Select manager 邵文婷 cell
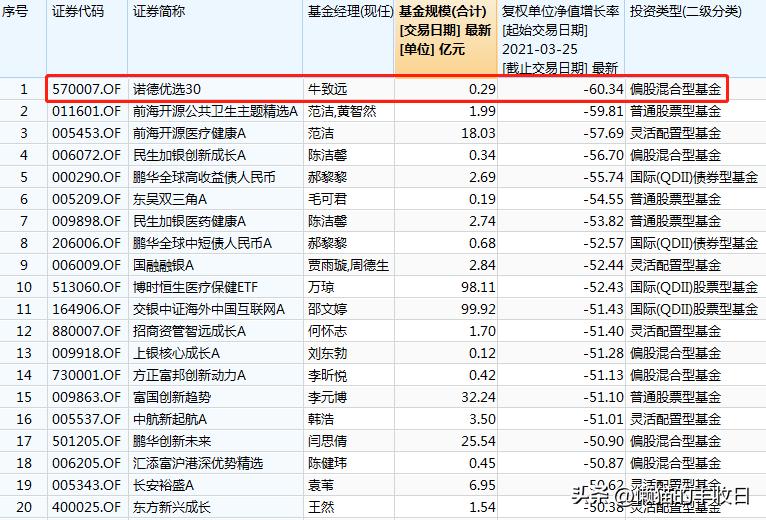Image resolution: width=766 pixels, height=520 pixels. [x=327, y=309]
